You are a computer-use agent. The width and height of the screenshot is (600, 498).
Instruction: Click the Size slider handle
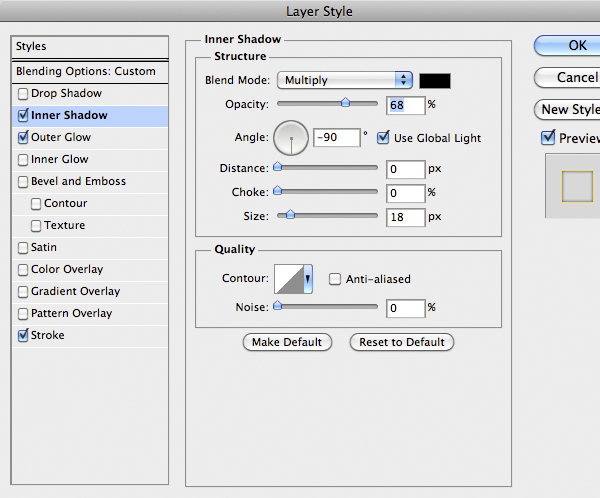[291, 214]
